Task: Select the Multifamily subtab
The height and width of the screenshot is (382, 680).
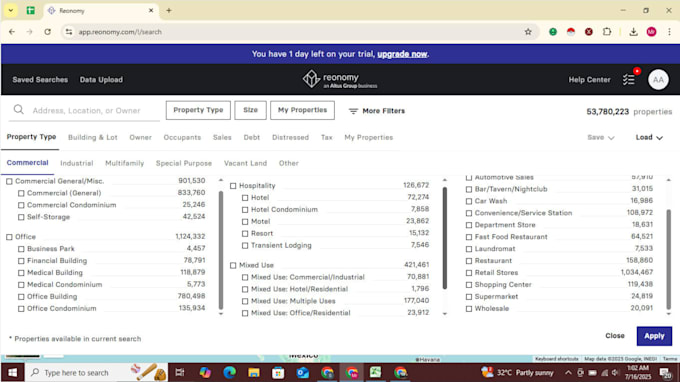Action: (x=124, y=163)
